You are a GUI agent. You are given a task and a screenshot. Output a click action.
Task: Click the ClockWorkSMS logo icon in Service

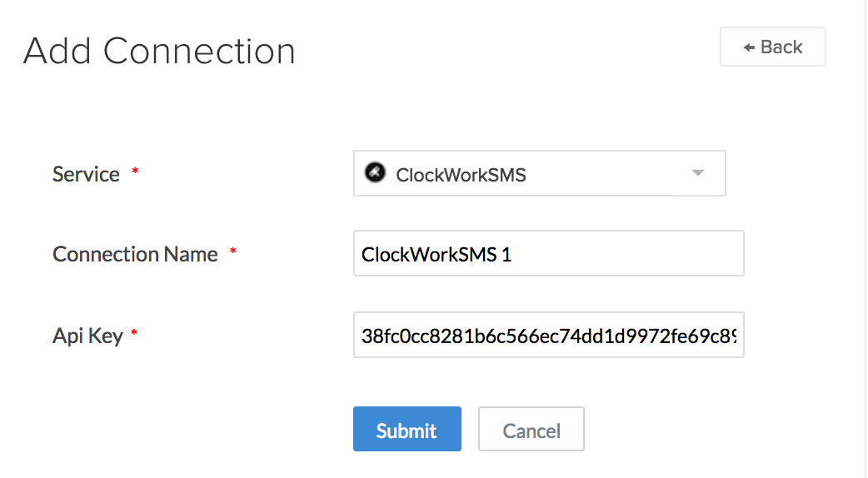tap(376, 172)
